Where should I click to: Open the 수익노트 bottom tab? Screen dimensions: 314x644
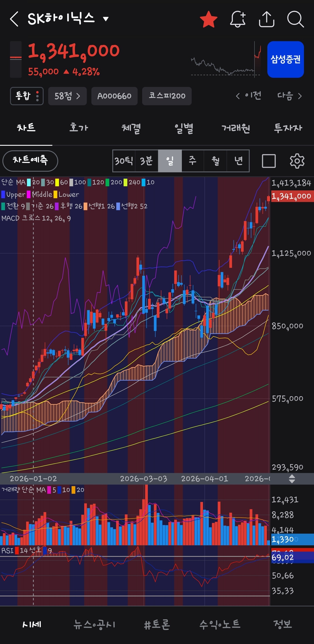tap(220, 624)
